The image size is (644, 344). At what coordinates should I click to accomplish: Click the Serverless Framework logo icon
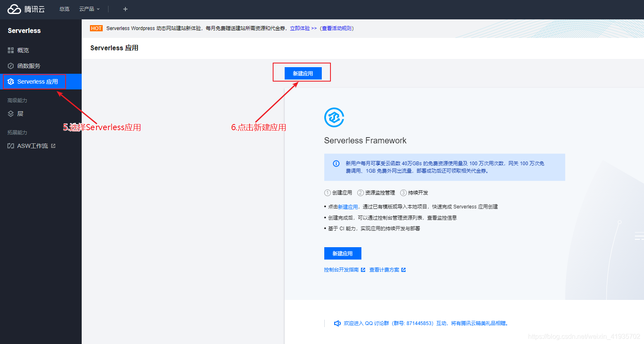click(334, 117)
